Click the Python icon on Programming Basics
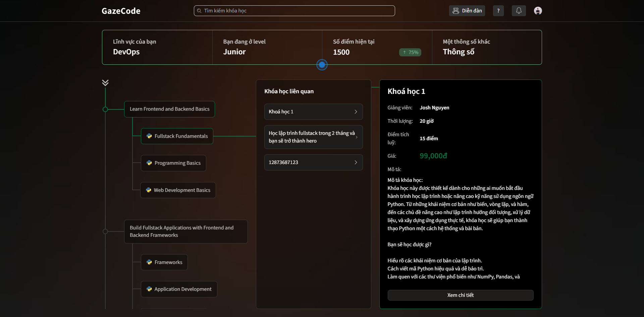The width and height of the screenshot is (644, 317). (x=149, y=163)
